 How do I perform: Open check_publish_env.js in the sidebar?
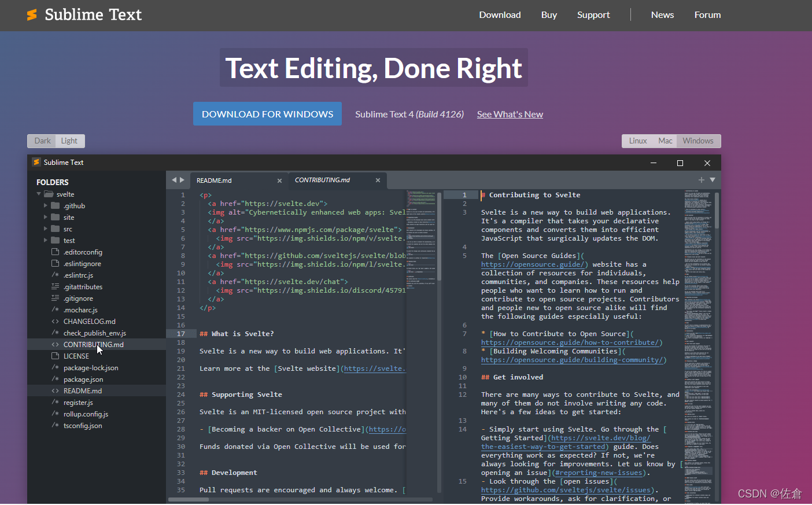[97, 333]
